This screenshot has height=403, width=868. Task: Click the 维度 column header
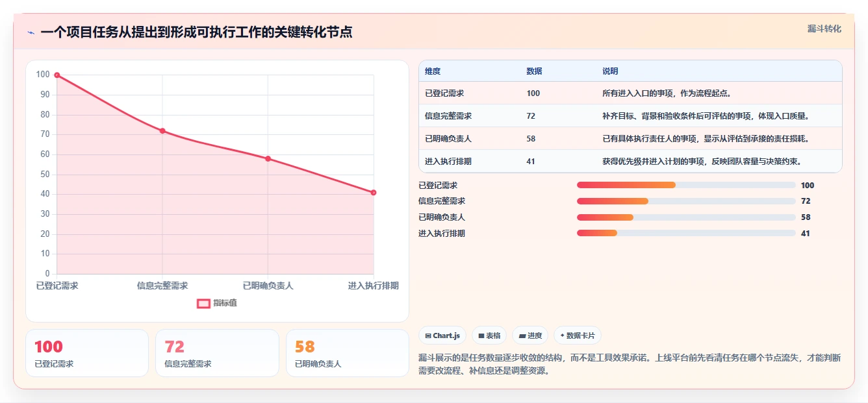[x=433, y=71]
